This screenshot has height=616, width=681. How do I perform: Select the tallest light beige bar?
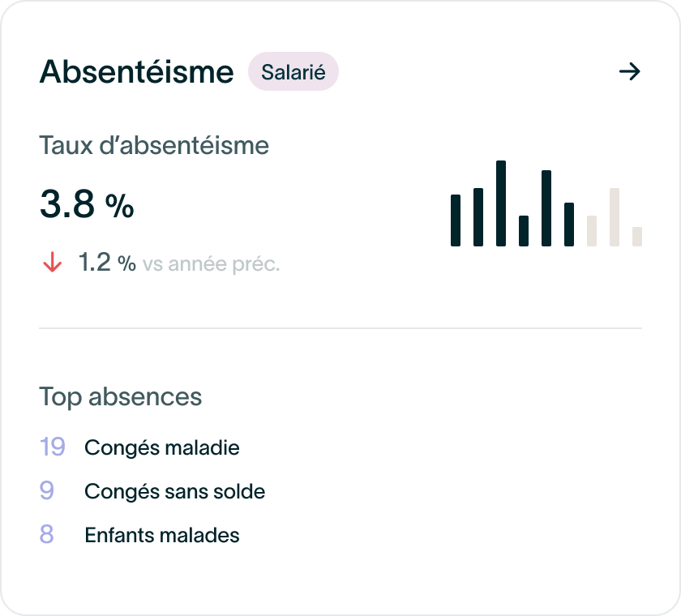tap(615, 217)
